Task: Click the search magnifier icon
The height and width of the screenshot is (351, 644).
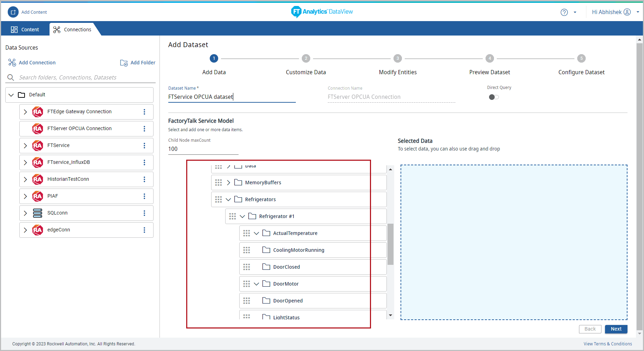Action: click(11, 77)
